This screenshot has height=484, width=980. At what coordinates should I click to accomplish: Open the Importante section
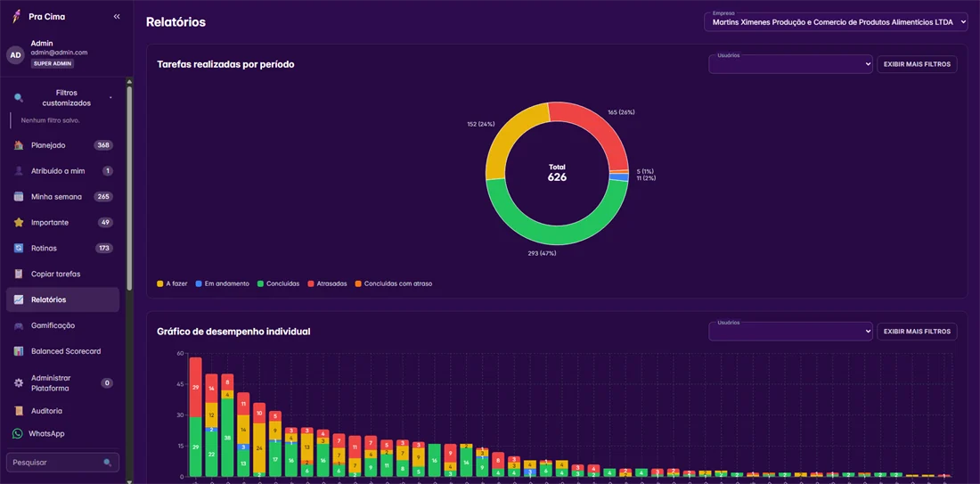[x=62, y=222]
